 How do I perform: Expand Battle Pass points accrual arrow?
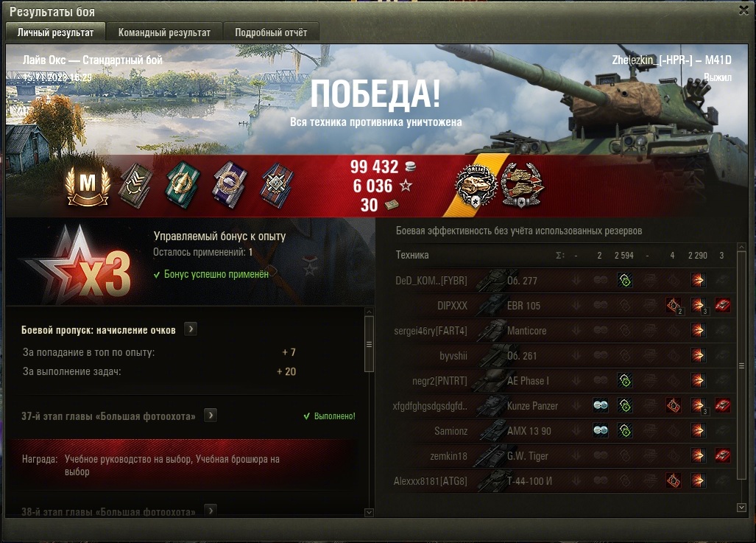(191, 329)
